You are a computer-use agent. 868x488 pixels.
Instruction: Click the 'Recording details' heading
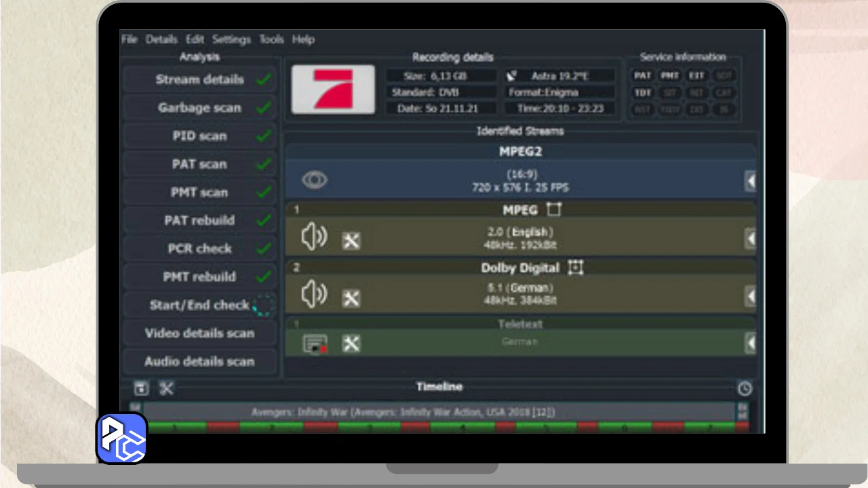coord(453,58)
